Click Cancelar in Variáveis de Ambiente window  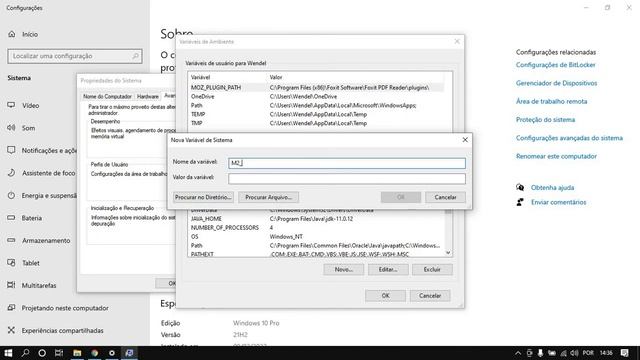click(430, 296)
